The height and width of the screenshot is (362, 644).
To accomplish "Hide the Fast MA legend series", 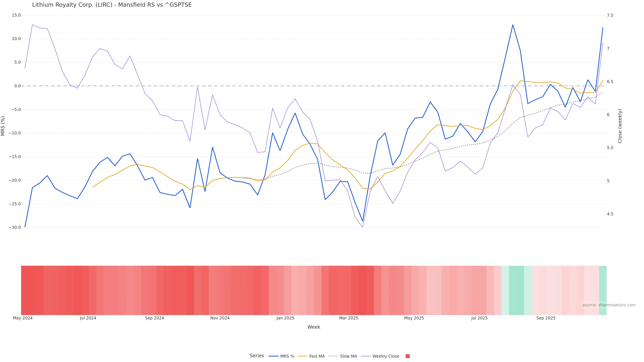I will coord(317,356).
